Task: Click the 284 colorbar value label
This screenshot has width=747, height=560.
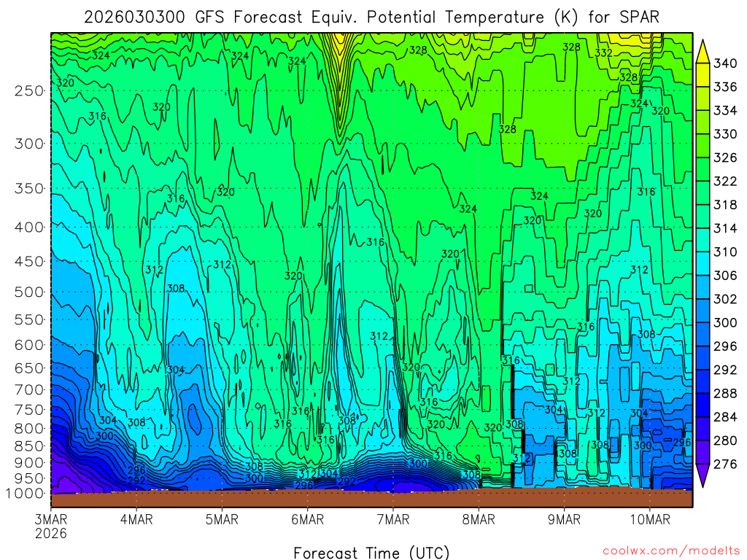Action: pyautogui.click(x=725, y=417)
